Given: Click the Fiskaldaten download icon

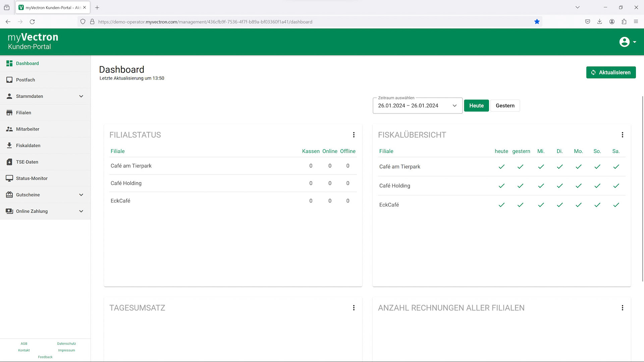Looking at the screenshot, I should 9,145.
